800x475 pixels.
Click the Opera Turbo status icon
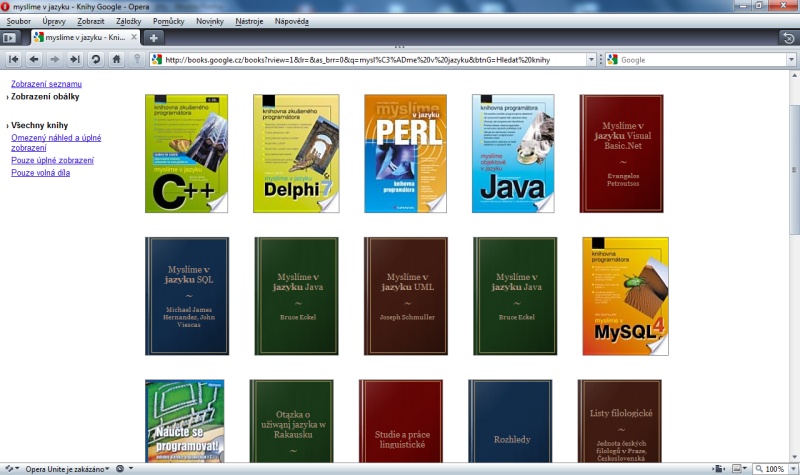point(120,469)
